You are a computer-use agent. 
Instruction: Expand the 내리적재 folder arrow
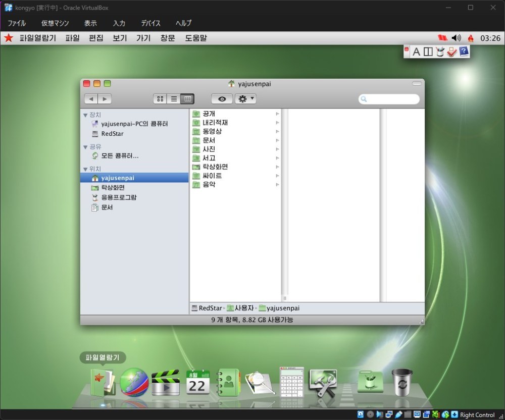point(277,123)
